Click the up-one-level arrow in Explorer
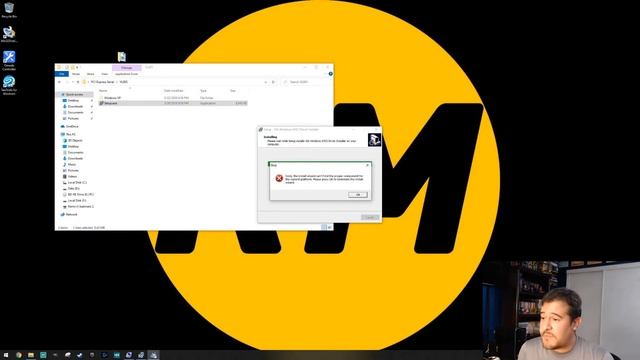 tap(78, 82)
